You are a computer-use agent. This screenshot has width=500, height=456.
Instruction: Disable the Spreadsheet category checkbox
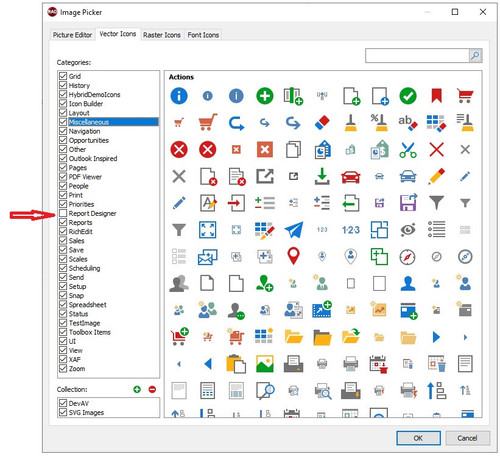63,305
